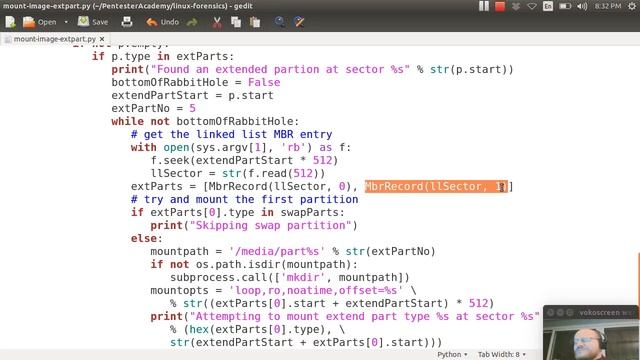Open the system gear menu
Image resolution: width=640 pixels, height=360 pixels.
click(632, 6)
